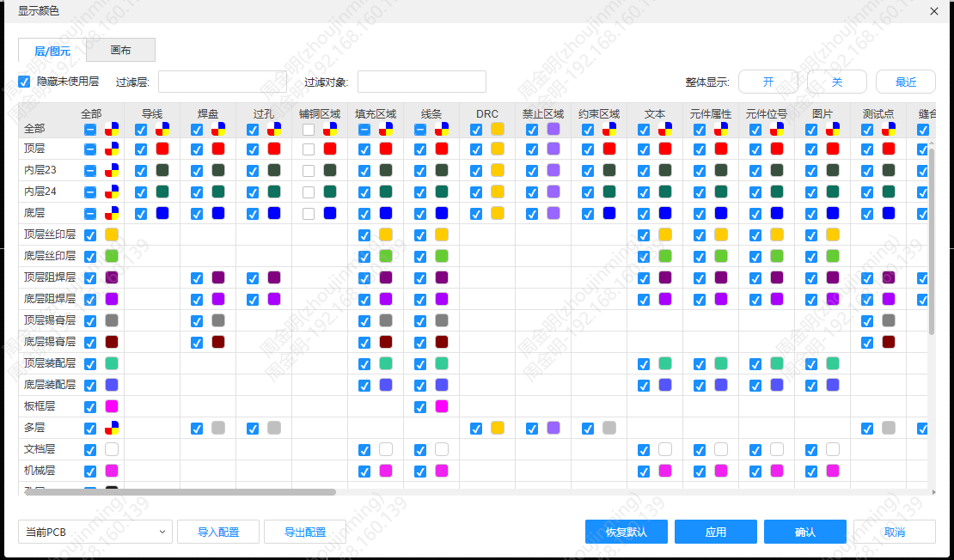The width and height of the screenshot is (954, 560).
Task: Toggle 底层锡膏层 测试点 checkbox
Action: tap(867, 343)
